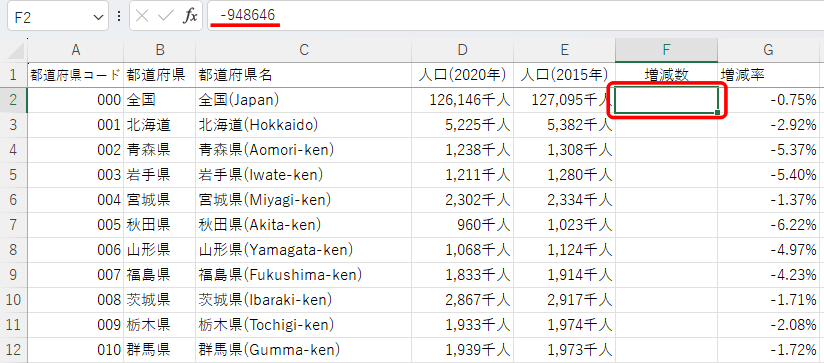The image size is (824, 363).
Task: Click the formula bar options dots handle
Action: [119, 16]
